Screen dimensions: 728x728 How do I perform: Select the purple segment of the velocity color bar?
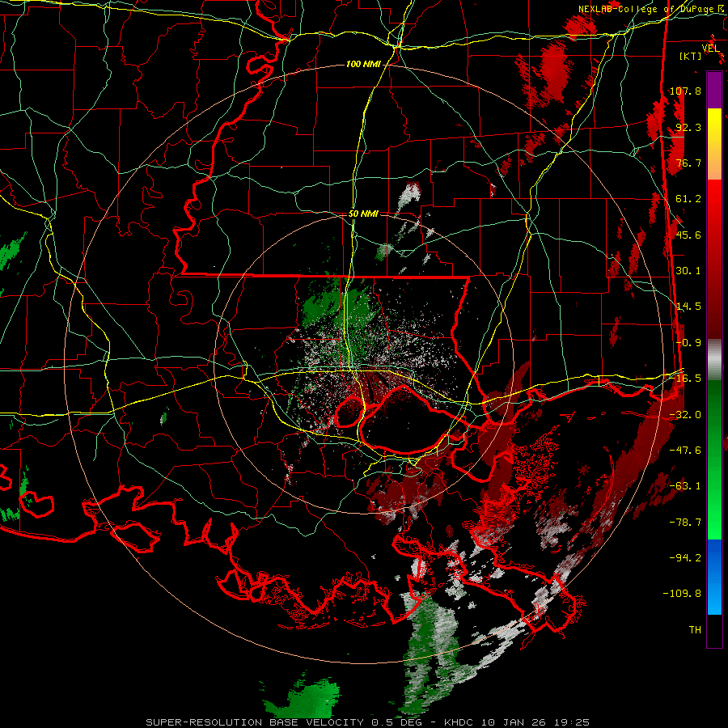pos(714,90)
